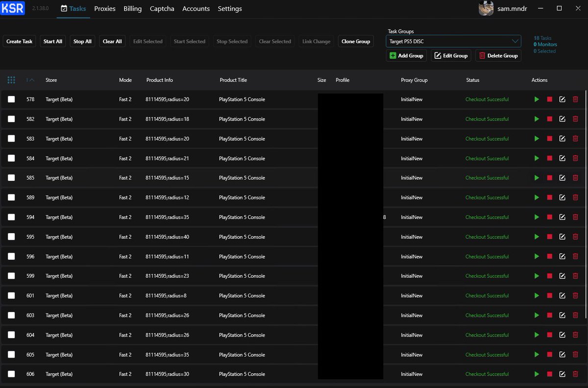The image size is (588, 388).
Task: Open the Tasks tab
Action: (x=73, y=9)
